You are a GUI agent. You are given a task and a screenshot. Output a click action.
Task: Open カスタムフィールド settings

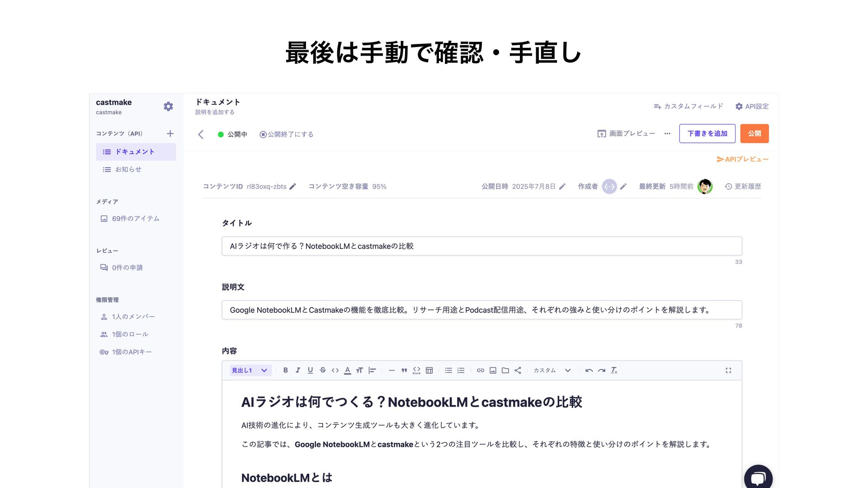688,106
